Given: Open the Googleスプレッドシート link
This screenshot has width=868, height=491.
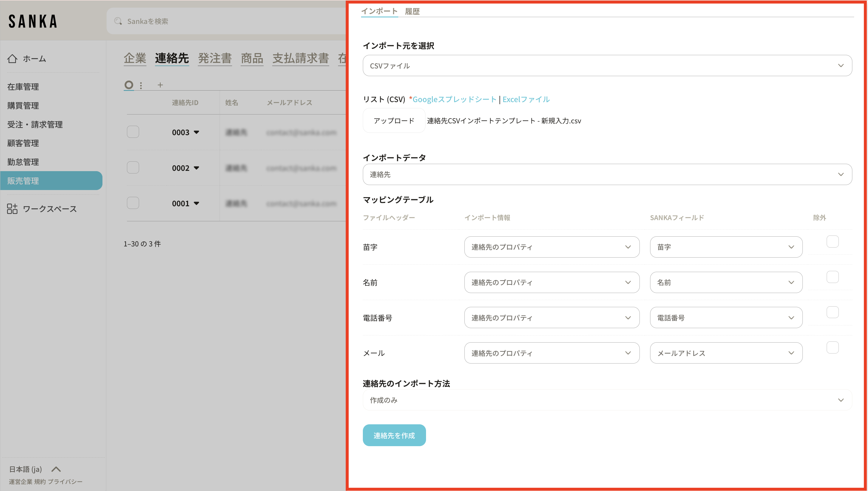Looking at the screenshot, I should [454, 99].
